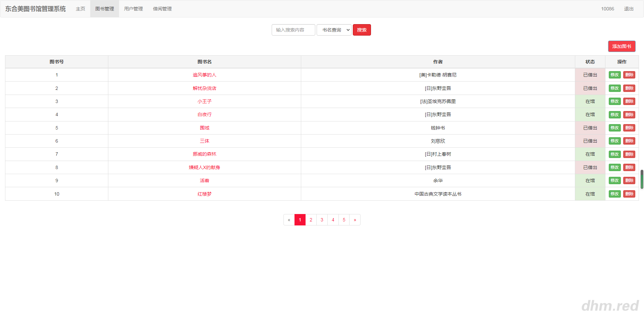Click author cell 余华
The image size is (644, 314).
(x=438, y=180)
